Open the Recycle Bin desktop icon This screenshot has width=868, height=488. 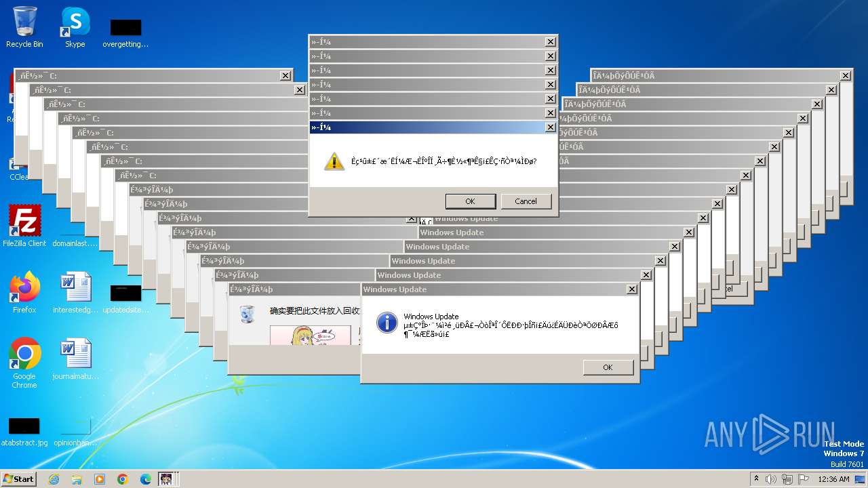pos(24,27)
